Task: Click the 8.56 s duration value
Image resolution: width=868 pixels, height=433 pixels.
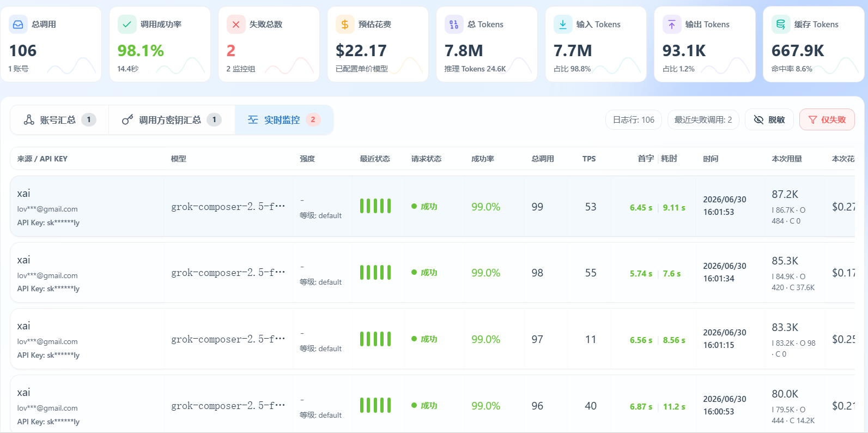Action: [x=674, y=340]
